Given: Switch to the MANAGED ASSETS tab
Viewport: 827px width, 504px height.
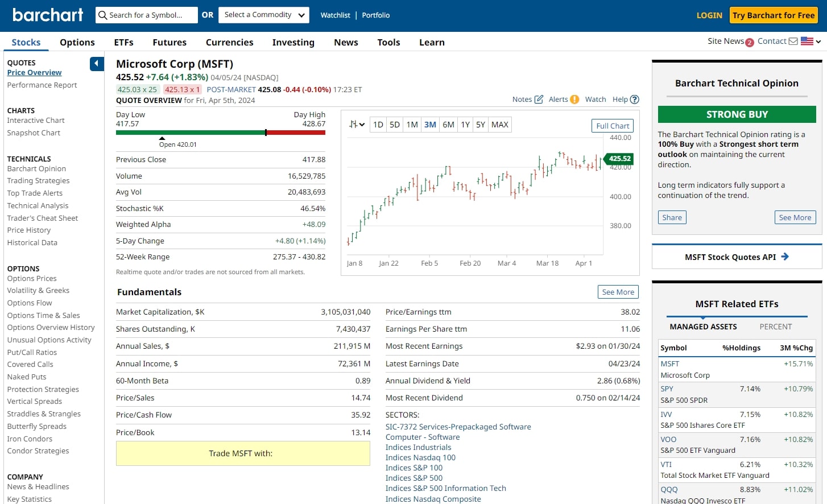Looking at the screenshot, I should tap(703, 327).
